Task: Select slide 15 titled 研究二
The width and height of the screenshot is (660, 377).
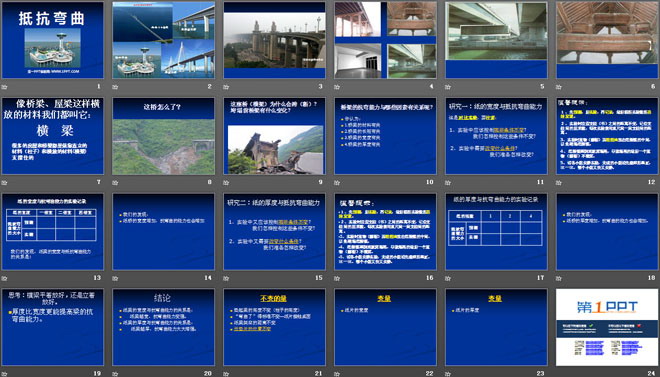Action: [274, 231]
